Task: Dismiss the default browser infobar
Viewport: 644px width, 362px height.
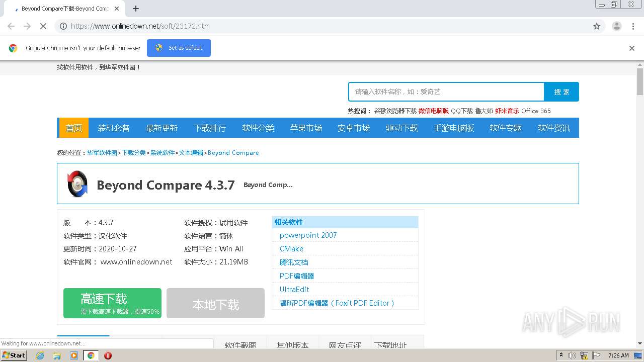Action: coord(632,48)
